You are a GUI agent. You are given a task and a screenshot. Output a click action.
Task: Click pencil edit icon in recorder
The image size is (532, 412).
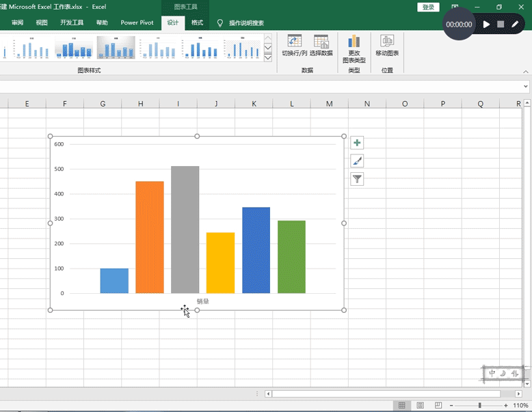[515, 24]
